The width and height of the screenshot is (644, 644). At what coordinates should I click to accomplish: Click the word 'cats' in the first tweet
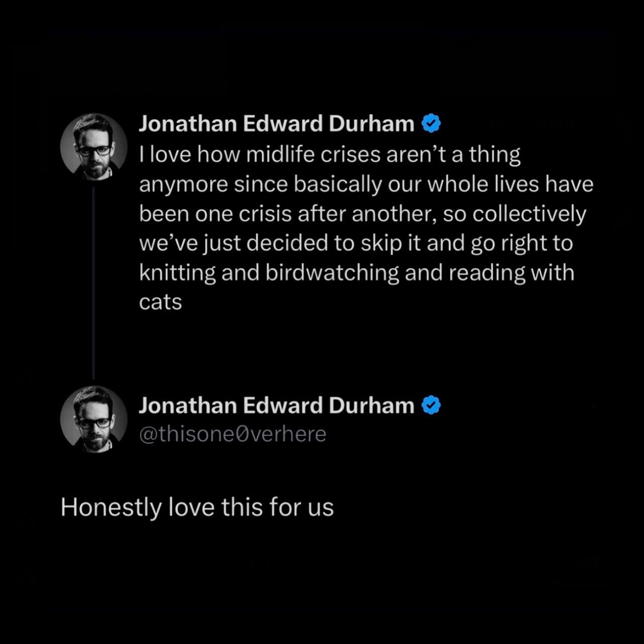[160, 302]
